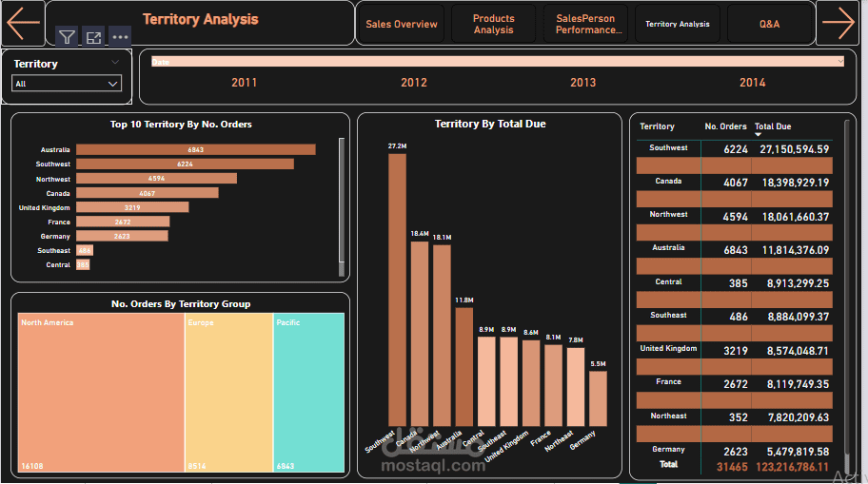This screenshot has width=868, height=484.
Task: Switch to the Sales Overview tab
Action: coord(402,24)
